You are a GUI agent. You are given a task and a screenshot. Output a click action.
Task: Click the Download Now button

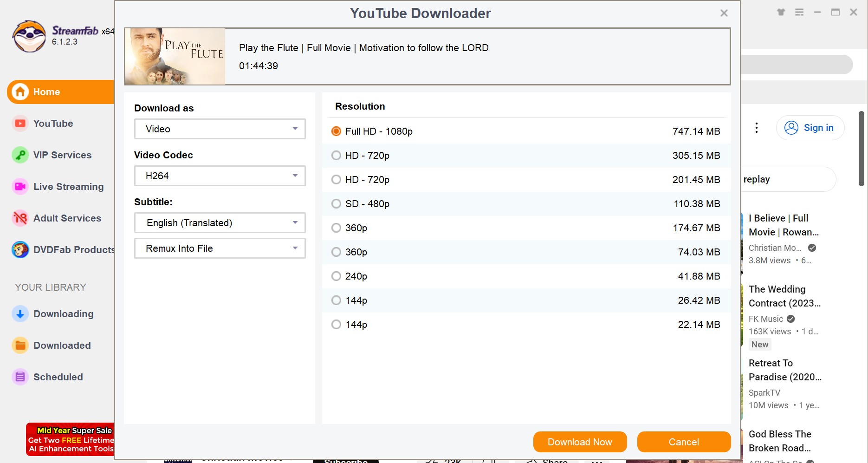coord(580,442)
